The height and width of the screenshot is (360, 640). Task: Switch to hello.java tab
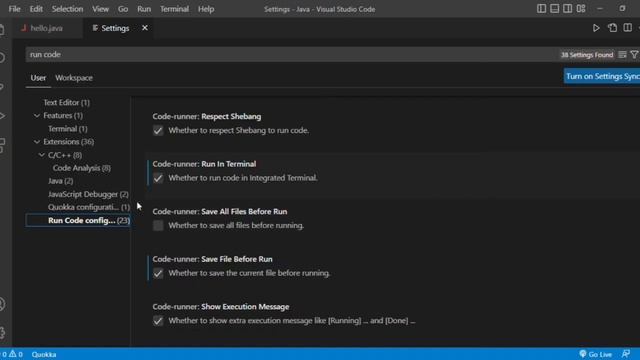(x=46, y=28)
